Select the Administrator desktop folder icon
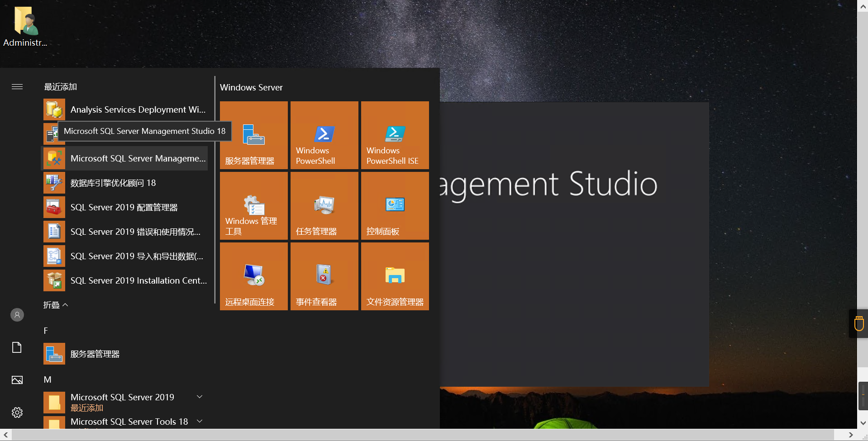 point(25,26)
